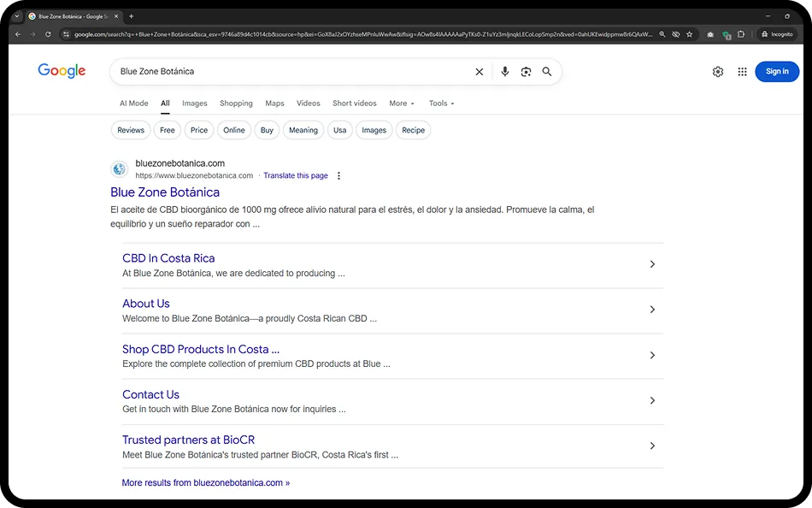Viewport: 812px width, 508px height.
Task: Switch to AI Mode tab
Action: pyautogui.click(x=133, y=103)
